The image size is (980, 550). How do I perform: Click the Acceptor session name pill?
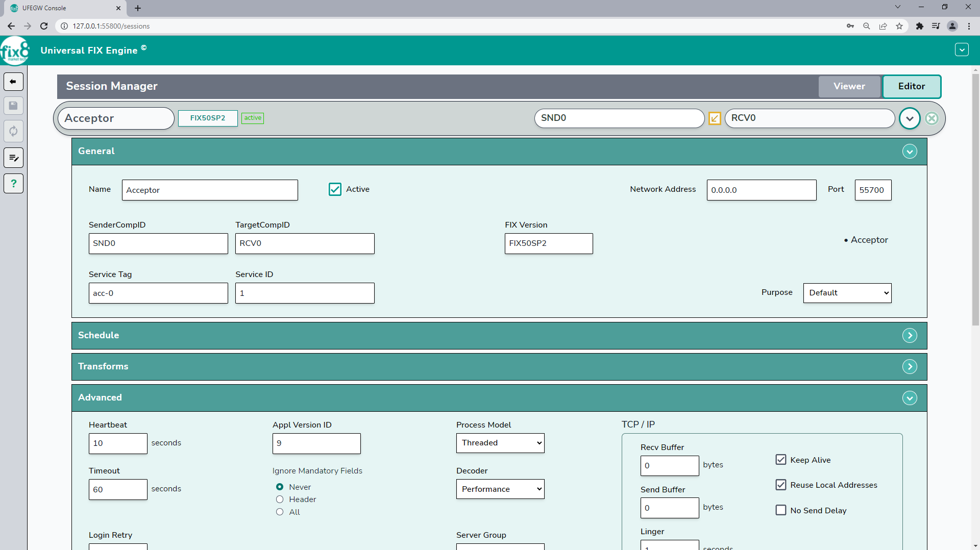tap(116, 118)
